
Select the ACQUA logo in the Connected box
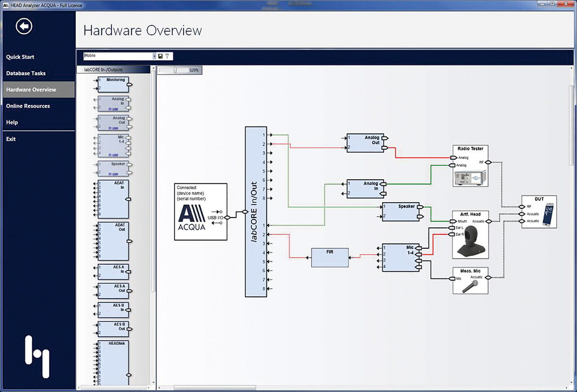(192, 217)
